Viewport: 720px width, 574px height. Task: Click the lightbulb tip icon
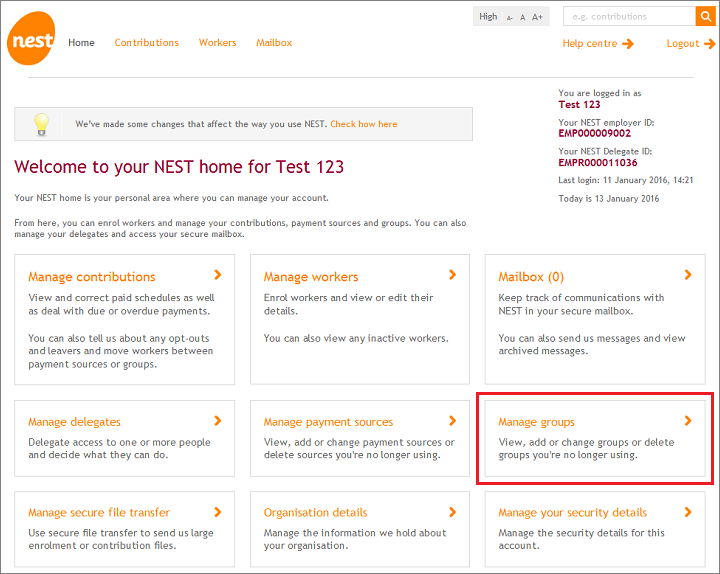pos(42,124)
